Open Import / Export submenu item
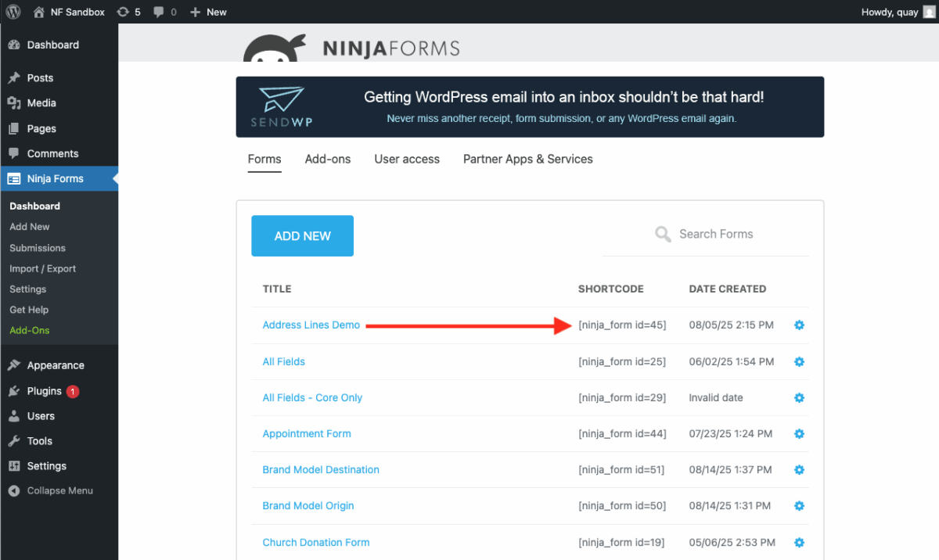Viewport: 939px width, 560px height. 43,268
